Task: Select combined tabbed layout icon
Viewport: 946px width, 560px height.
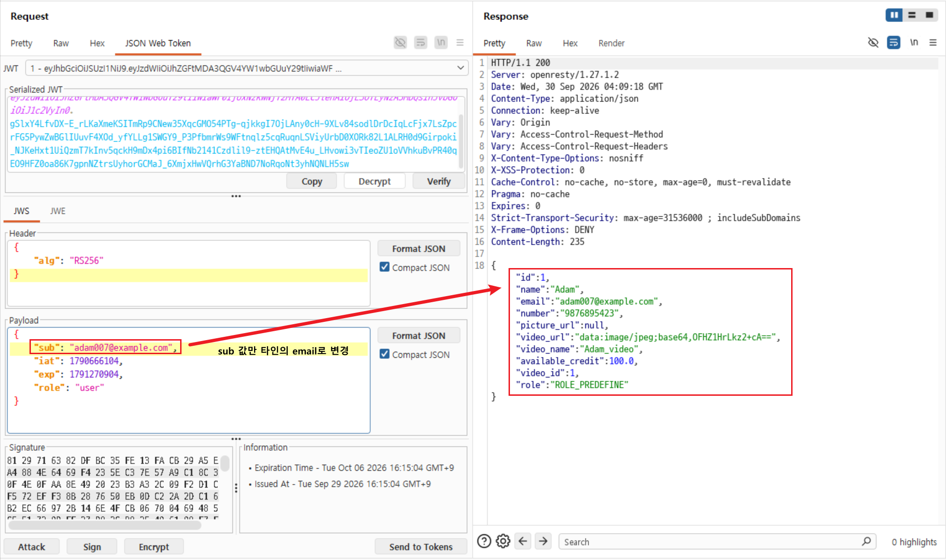Action: coord(929,15)
